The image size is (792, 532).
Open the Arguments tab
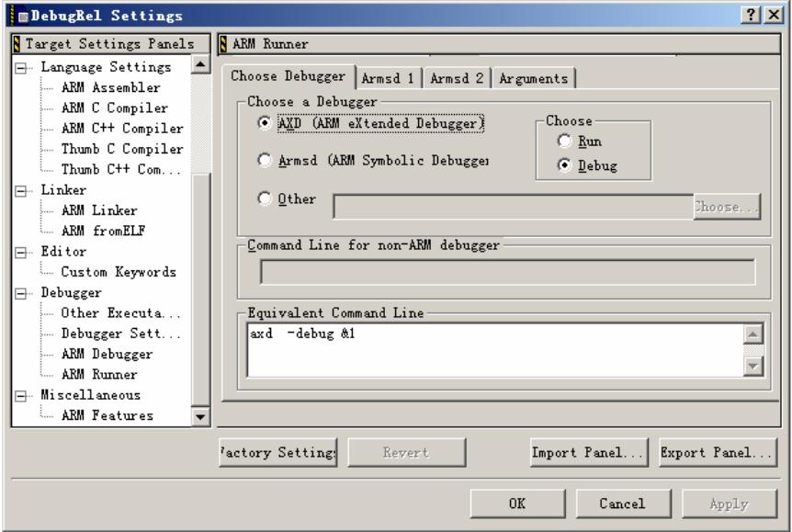pos(534,78)
